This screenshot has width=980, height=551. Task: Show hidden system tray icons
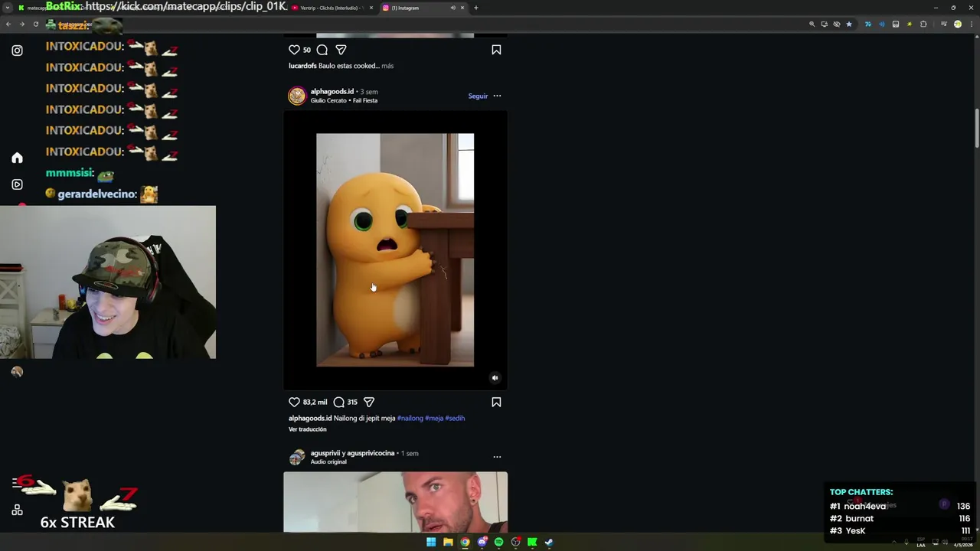[x=894, y=543]
